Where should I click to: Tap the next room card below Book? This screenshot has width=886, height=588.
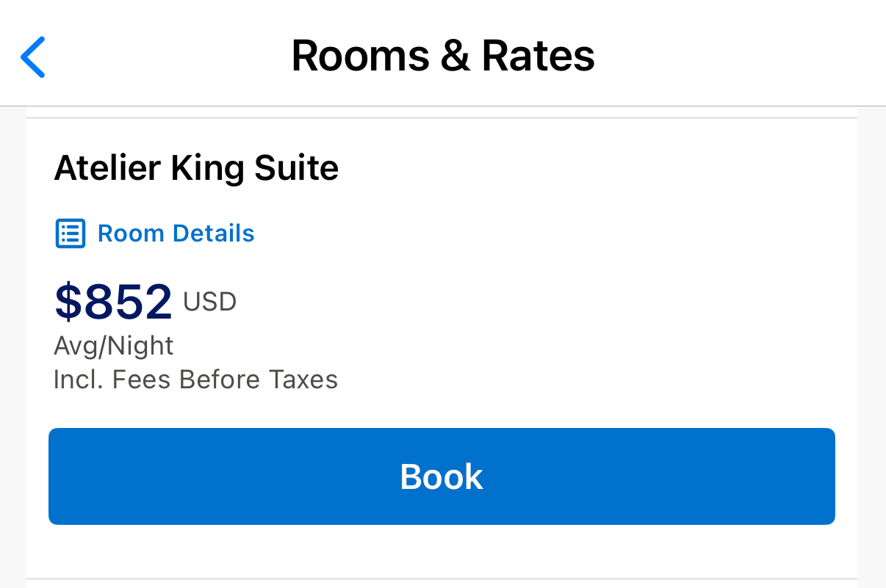pyautogui.click(x=441, y=584)
